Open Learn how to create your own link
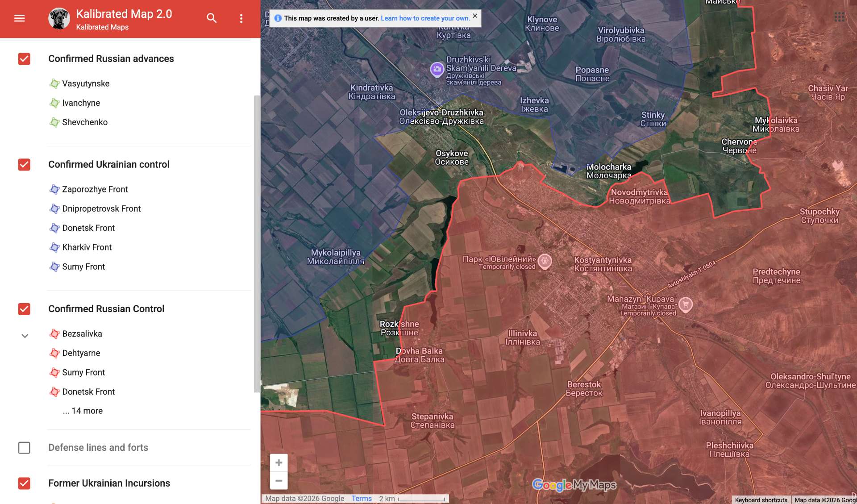 tap(425, 18)
